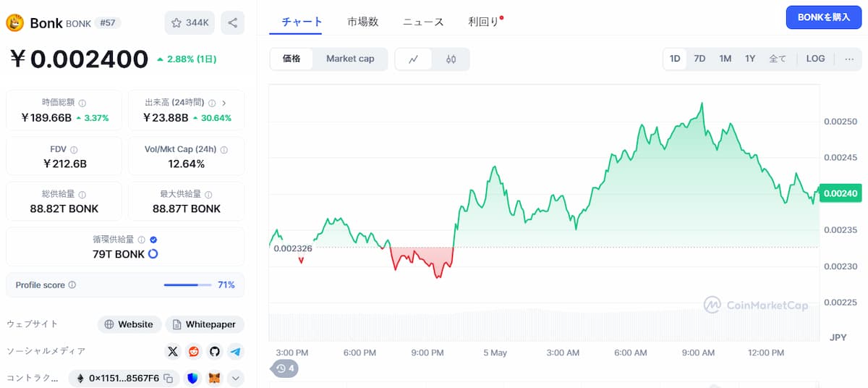The width and height of the screenshot is (868, 388).
Task: Toggle chart to Market cap
Action: pyautogui.click(x=350, y=59)
